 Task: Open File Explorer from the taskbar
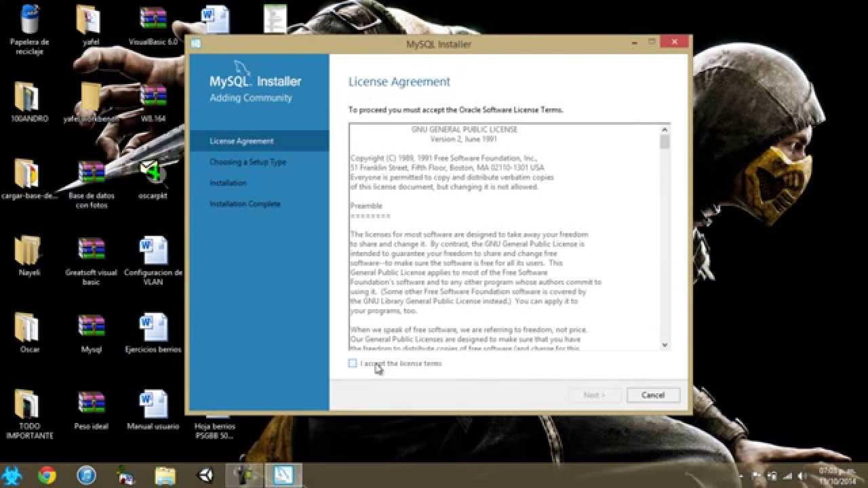[165, 476]
